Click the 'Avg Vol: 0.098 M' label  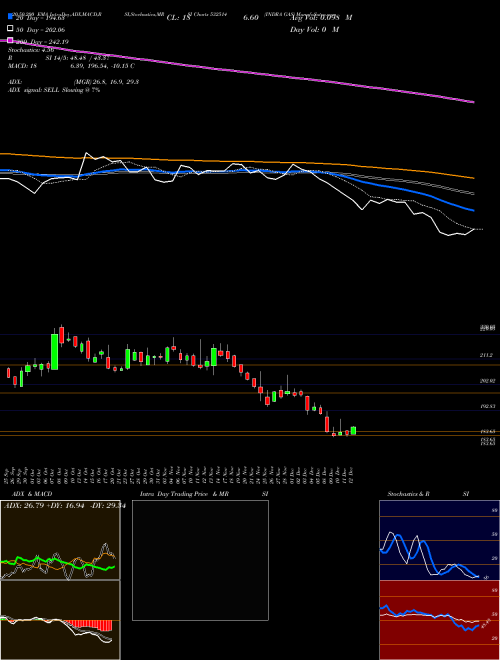(x=321, y=18)
